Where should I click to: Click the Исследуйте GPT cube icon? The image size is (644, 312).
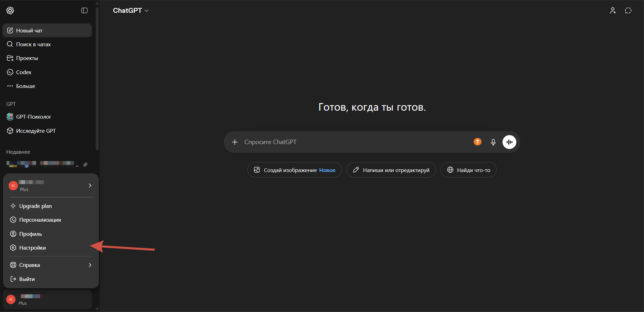coord(10,131)
